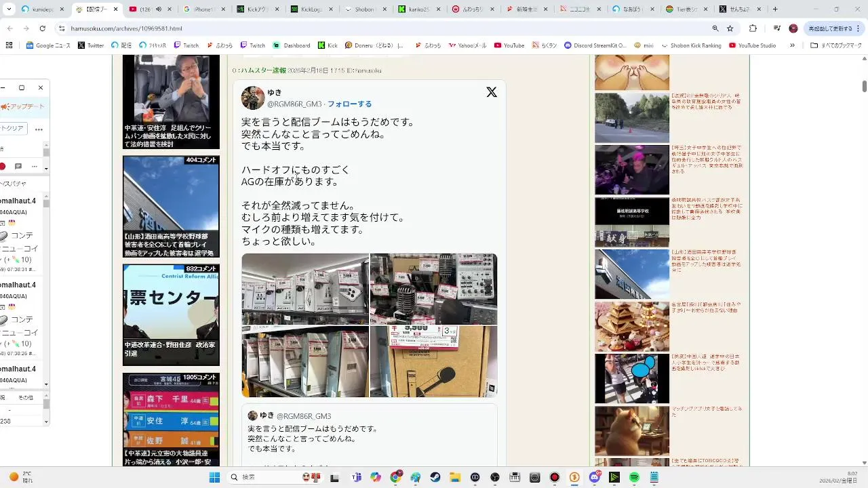The image size is (868, 488).
Task: Click the X logo on the embedded tweet
Action: pos(492,92)
